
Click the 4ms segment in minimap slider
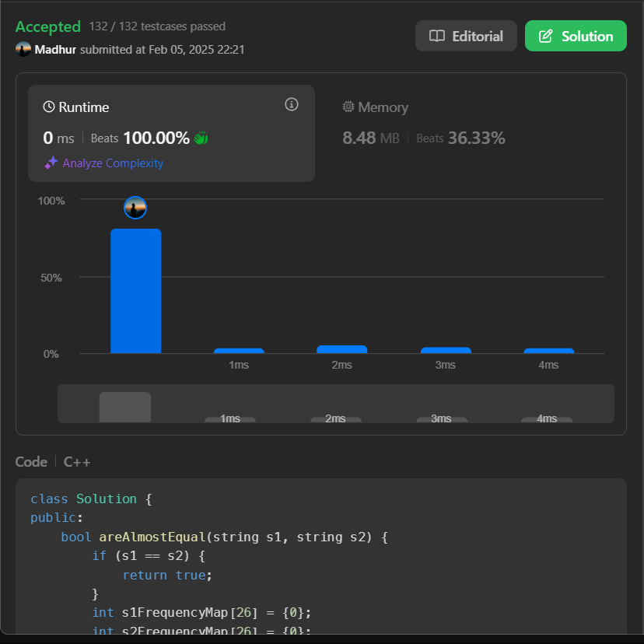547,419
